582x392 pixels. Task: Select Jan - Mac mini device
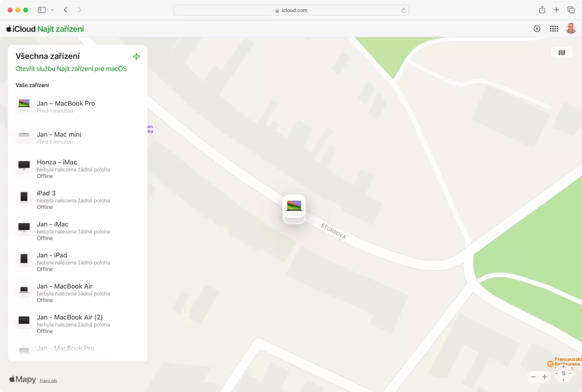[x=59, y=137]
